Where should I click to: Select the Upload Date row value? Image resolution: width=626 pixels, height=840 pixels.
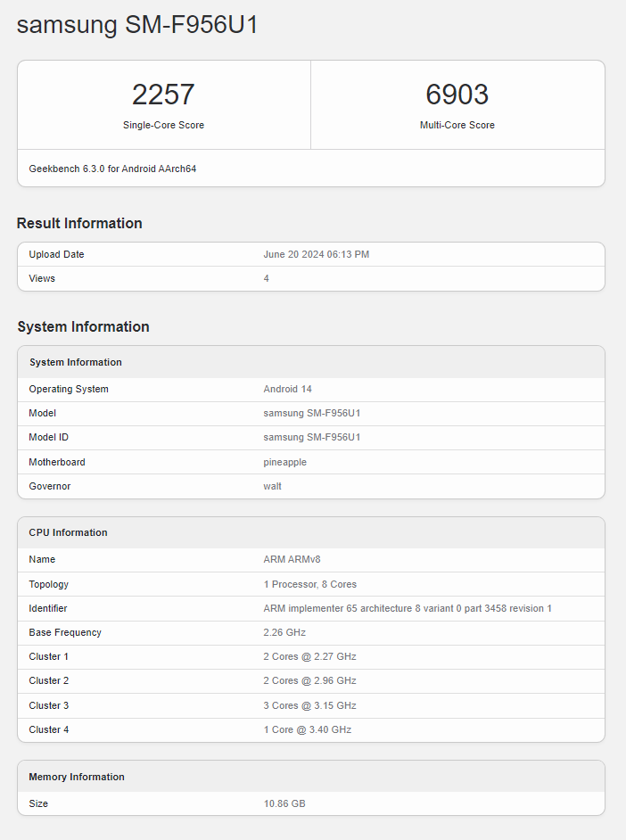316,254
